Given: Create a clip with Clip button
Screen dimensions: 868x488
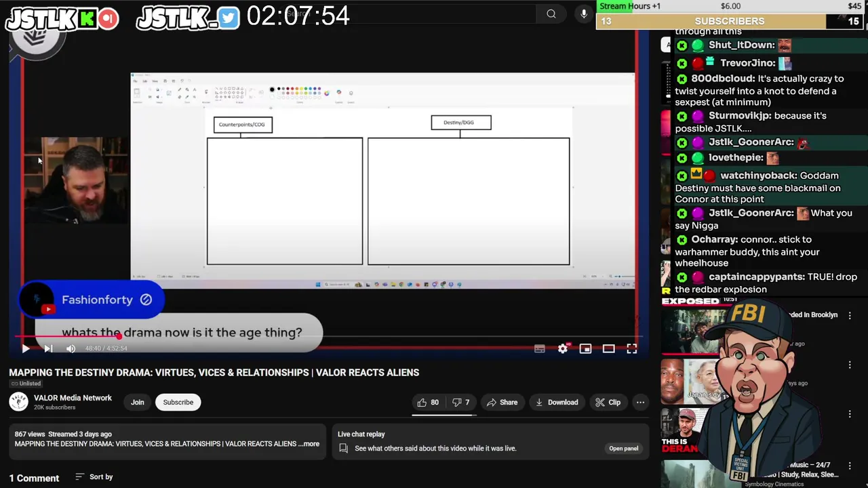Looking at the screenshot, I should pos(608,403).
